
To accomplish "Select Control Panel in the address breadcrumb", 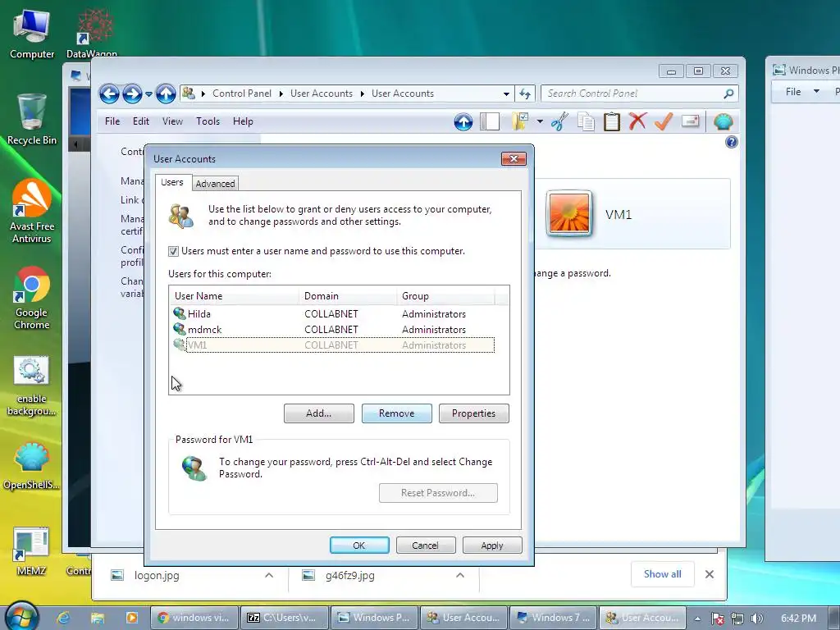I will [x=242, y=94].
